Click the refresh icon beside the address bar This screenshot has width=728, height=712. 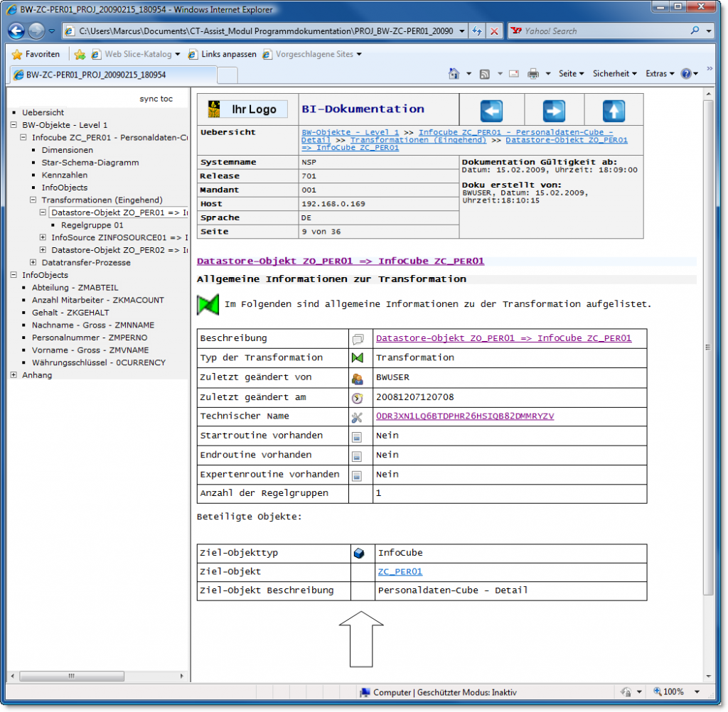coord(478,31)
